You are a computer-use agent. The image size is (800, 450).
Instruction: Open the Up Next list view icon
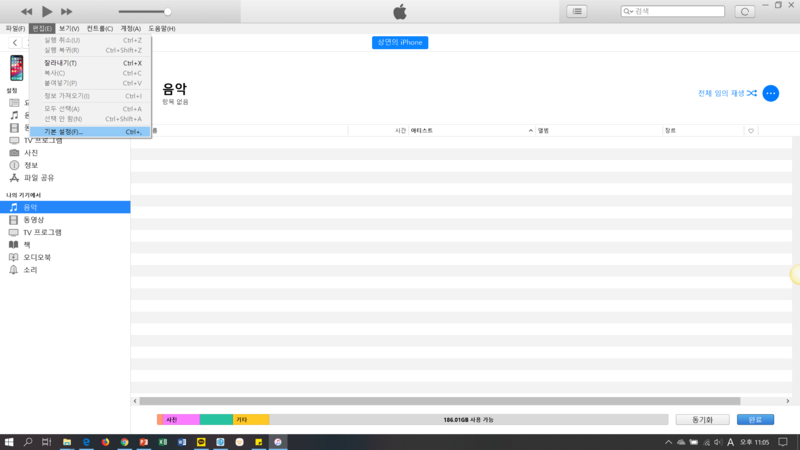click(577, 11)
